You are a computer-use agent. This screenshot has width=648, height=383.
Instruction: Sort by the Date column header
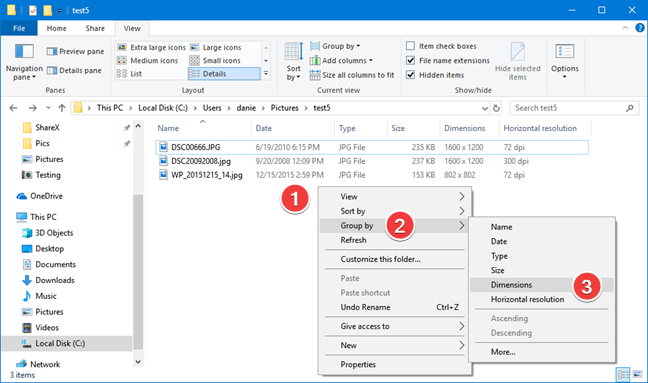(x=293, y=128)
